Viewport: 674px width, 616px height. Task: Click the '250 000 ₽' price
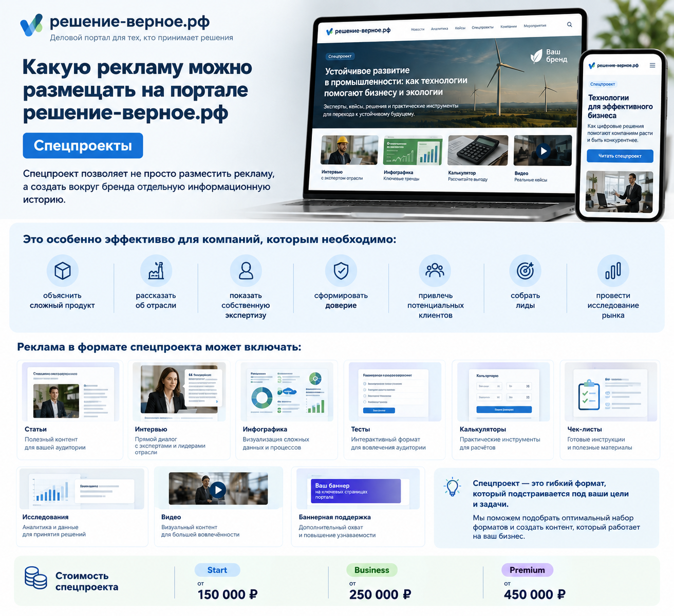[x=380, y=595]
